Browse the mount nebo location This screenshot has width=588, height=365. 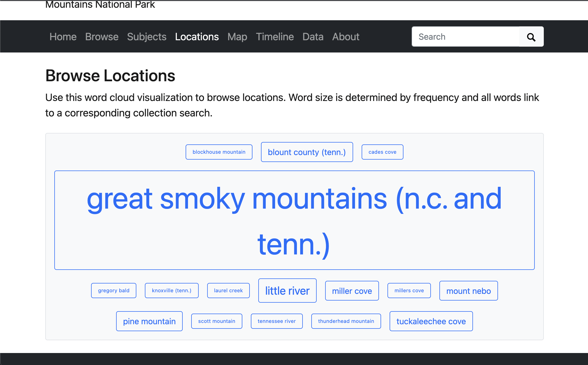coord(469,291)
